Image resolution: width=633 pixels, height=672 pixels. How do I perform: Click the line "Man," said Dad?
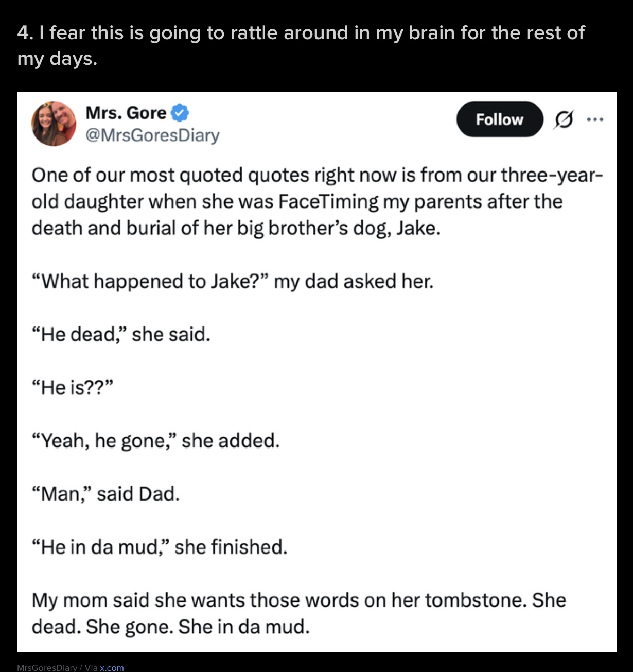point(105,494)
